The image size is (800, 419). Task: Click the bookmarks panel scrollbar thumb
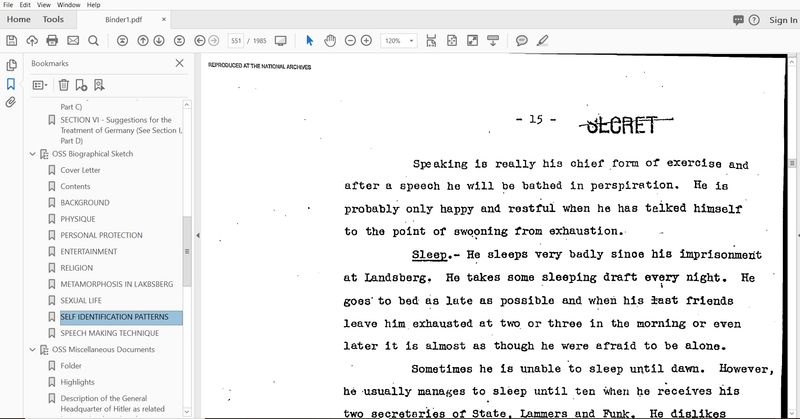point(187,251)
